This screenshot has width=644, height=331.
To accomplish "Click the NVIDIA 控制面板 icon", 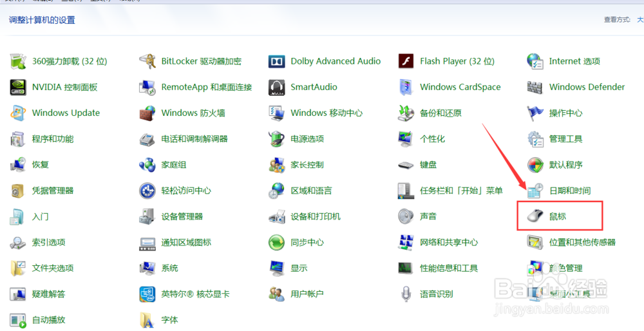I will click(x=18, y=88).
